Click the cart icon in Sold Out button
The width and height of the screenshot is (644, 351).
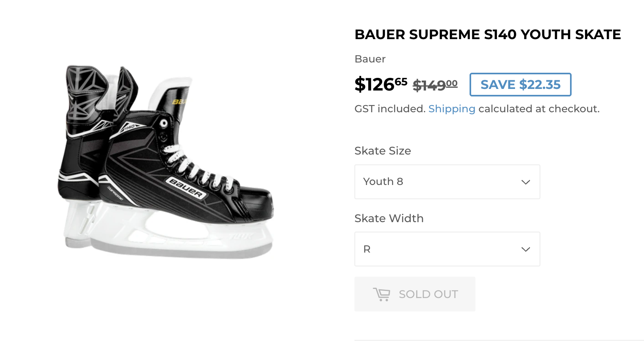pos(381,294)
